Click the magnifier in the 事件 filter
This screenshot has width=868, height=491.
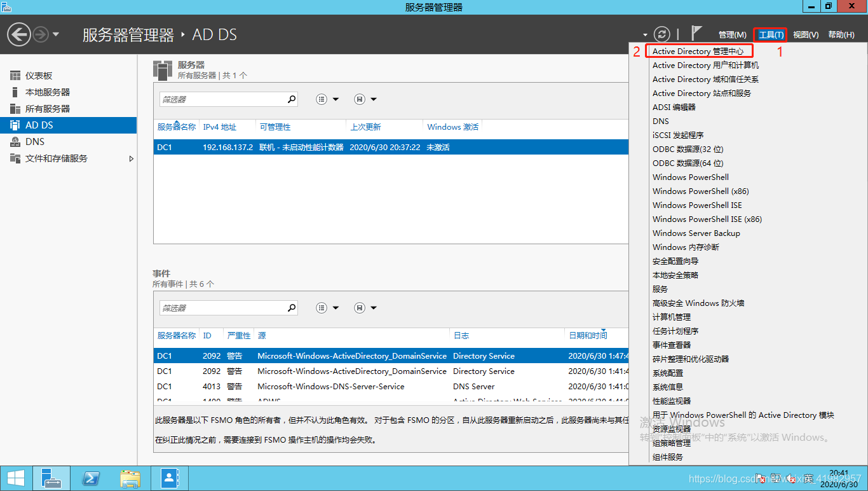pyautogui.click(x=292, y=308)
